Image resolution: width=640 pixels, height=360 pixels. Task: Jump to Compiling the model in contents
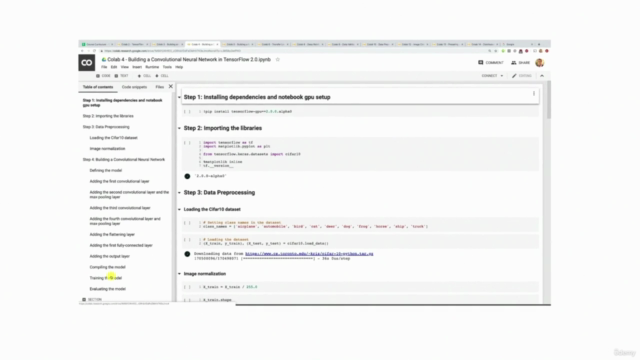[107, 267]
